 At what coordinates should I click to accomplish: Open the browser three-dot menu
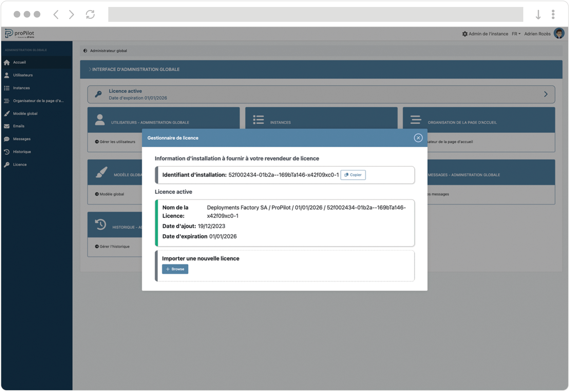(553, 14)
